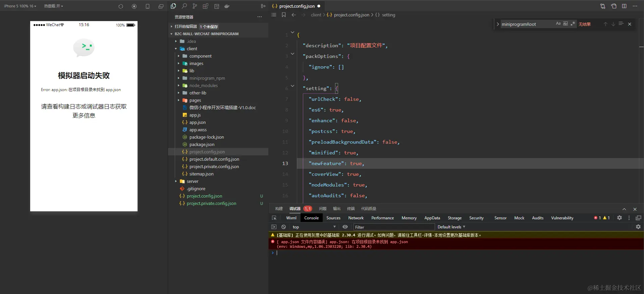Click the bookmark icon in editor toolbar
Image resolution: width=644 pixels, height=294 pixels.
(284, 15)
